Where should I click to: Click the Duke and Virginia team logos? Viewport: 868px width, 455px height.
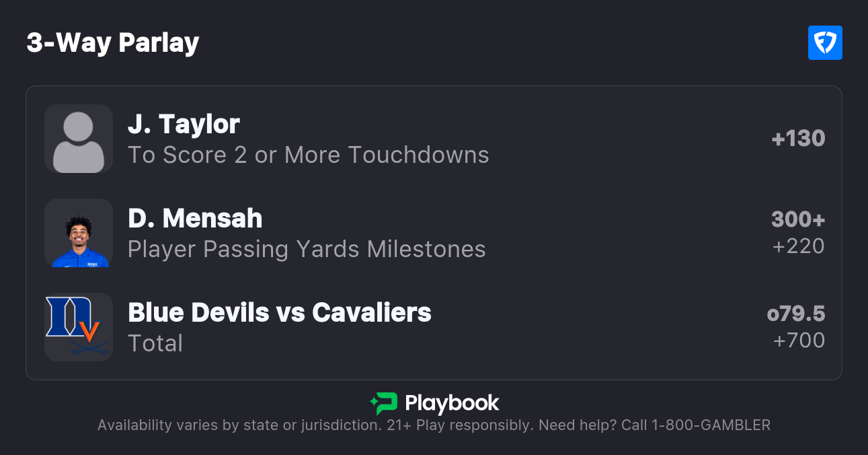pos(79,327)
